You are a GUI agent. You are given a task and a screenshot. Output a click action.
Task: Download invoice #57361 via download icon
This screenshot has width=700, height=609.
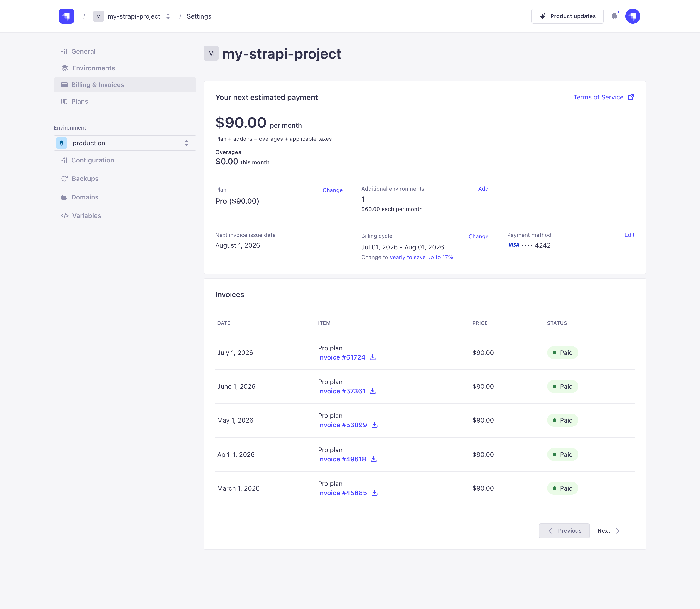pos(373,391)
